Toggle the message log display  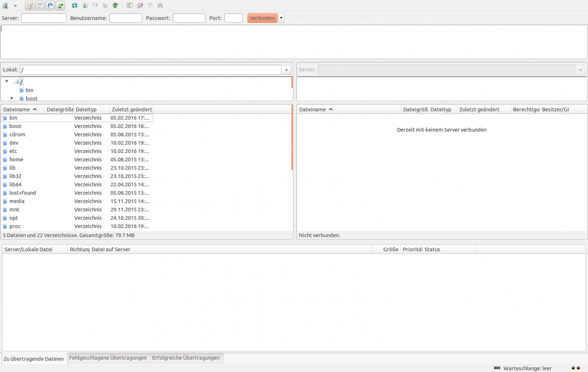point(30,6)
